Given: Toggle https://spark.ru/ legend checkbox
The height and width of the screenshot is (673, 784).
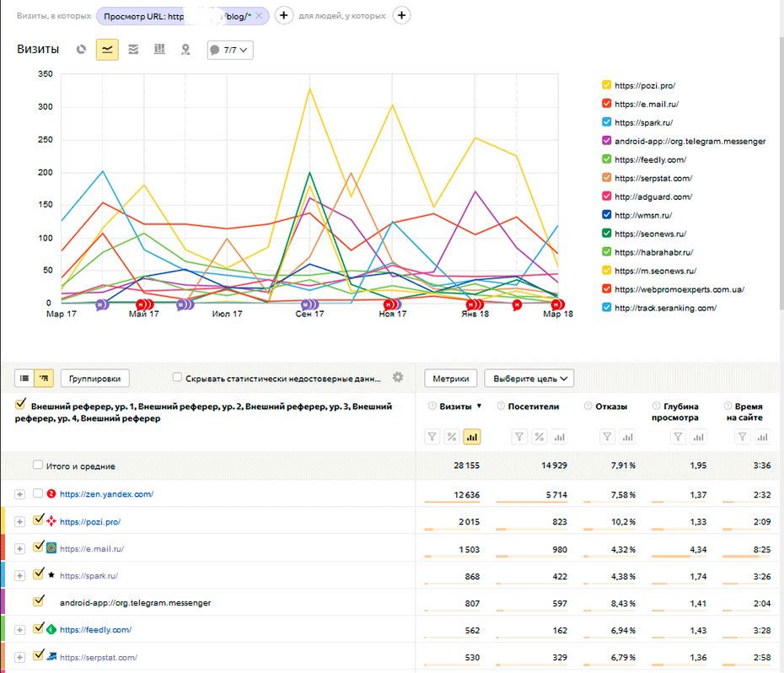Looking at the screenshot, I should tap(606, 121).
